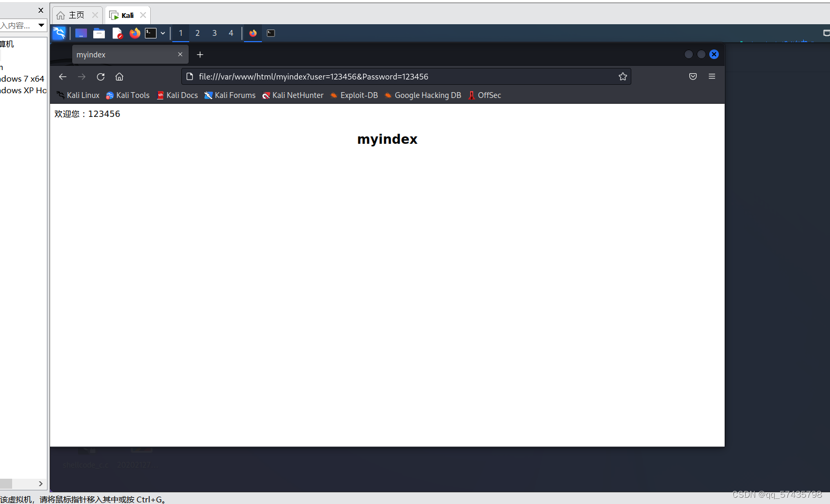Click the library search input field
Viewport: 830px width, 504px height.
pos(17,25)
